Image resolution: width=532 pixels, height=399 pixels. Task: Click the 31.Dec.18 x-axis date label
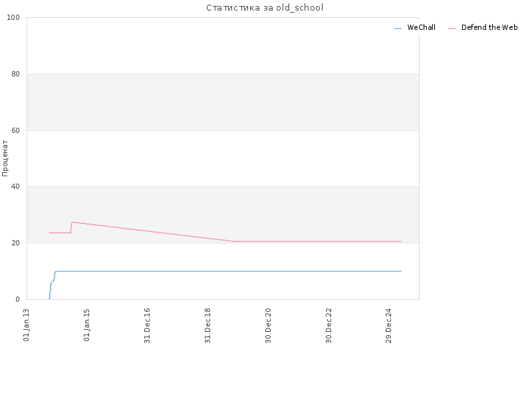tap(207, 325)
